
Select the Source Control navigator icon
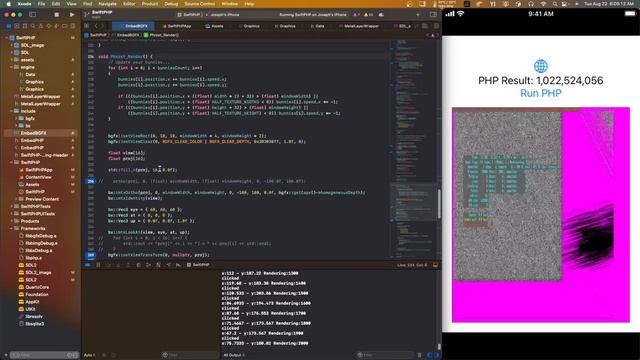coord(17,26)
